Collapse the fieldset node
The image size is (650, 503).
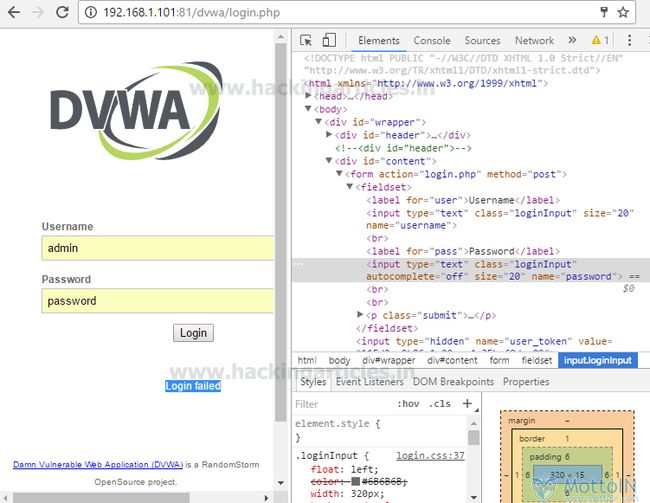(349, 186)
